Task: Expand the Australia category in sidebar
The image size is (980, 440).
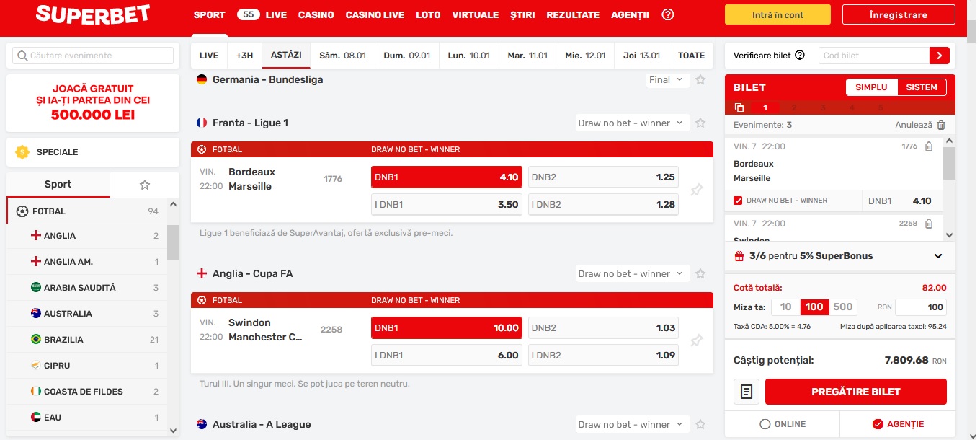Action: (86, 314)
